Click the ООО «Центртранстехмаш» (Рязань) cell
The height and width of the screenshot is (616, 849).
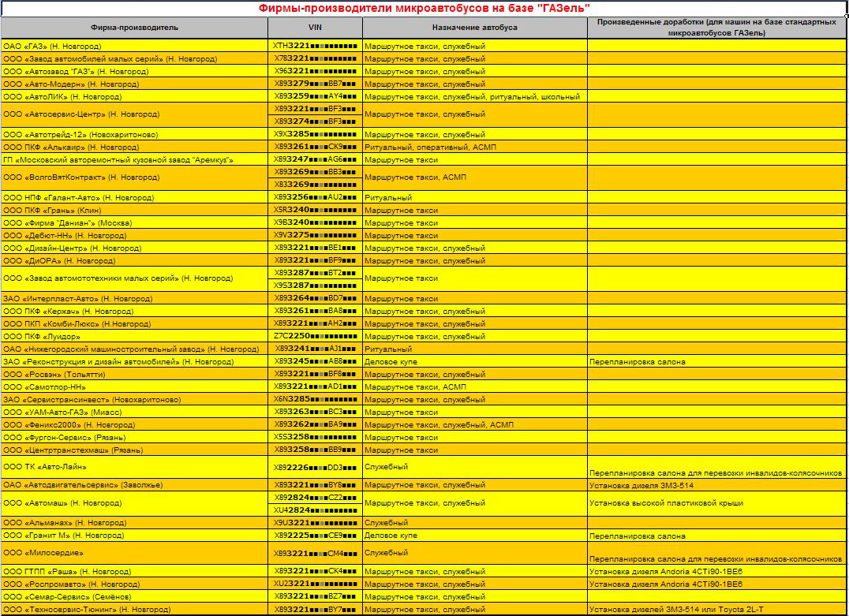[134, 450]
